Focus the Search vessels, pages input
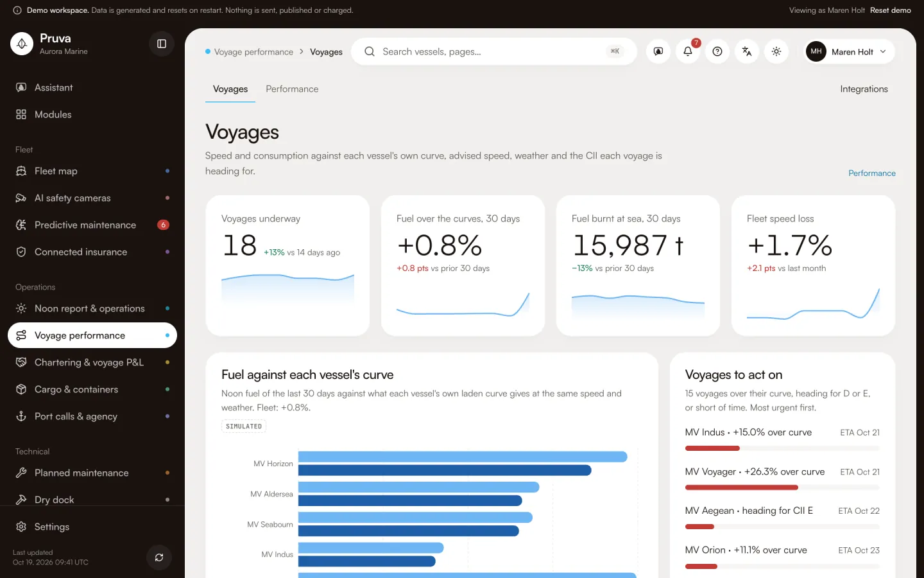Image resolution: width=924 pixels, height=578 pixels. (x=494, y=51)
